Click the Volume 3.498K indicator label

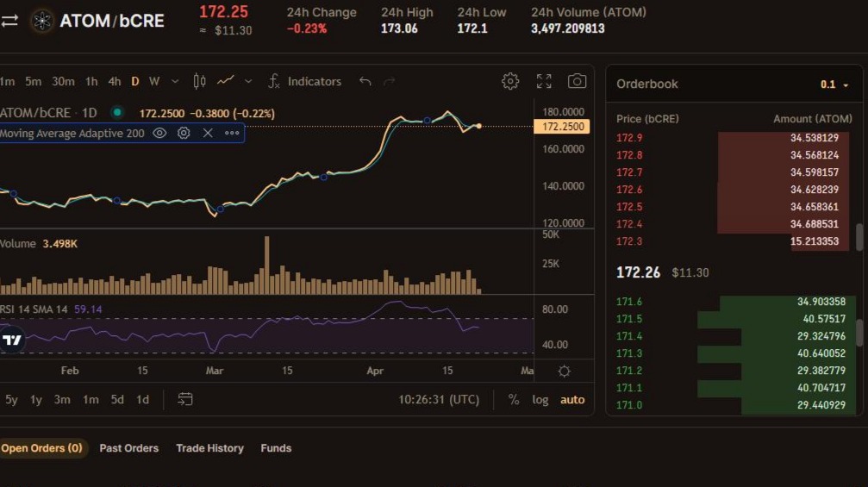click(x=39, y=243)
